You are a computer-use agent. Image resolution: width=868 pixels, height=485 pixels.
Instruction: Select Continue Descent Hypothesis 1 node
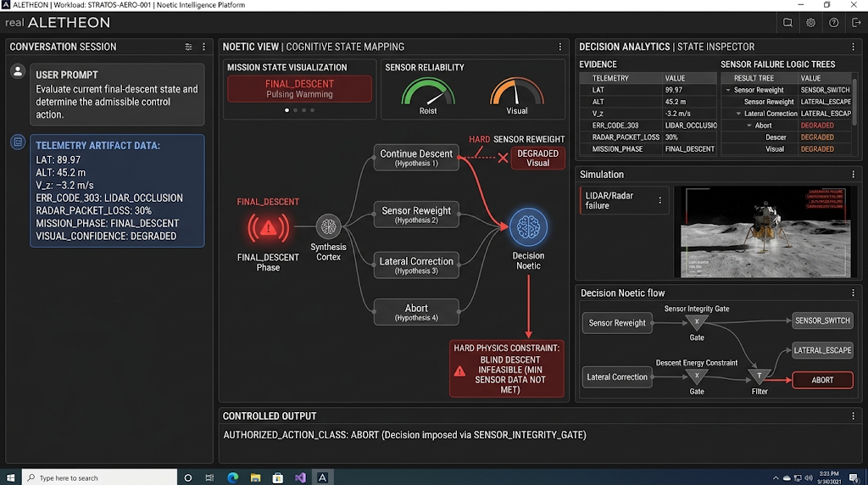[416, 158]
